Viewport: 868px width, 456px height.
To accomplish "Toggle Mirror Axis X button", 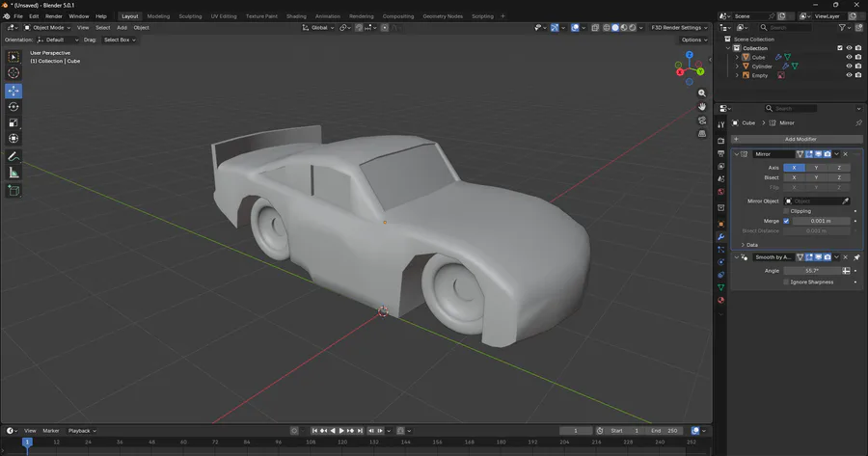I will tap(794, 167).
